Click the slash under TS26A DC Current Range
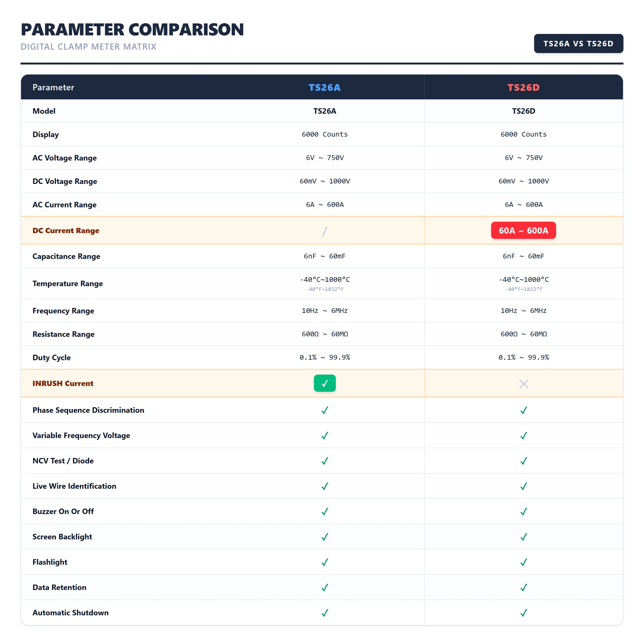 (x=325, y=231)
